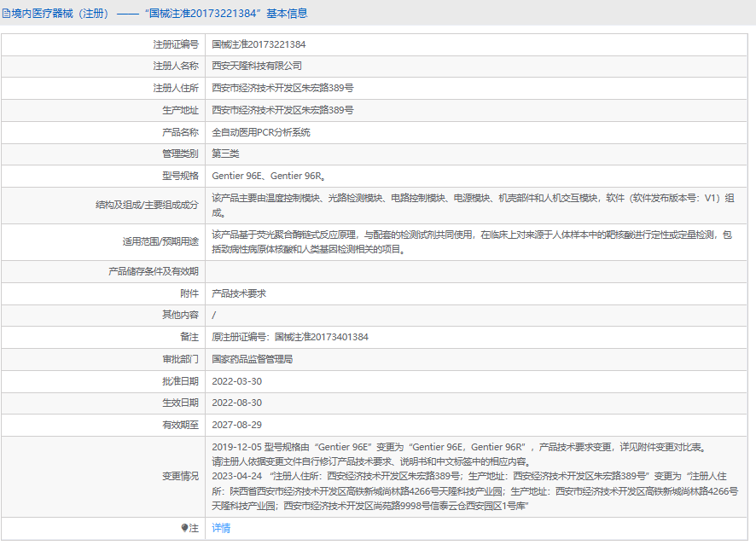Click the 2023-04-24 change record line
This screenshot has height=545, width=756.
[475, 491]
